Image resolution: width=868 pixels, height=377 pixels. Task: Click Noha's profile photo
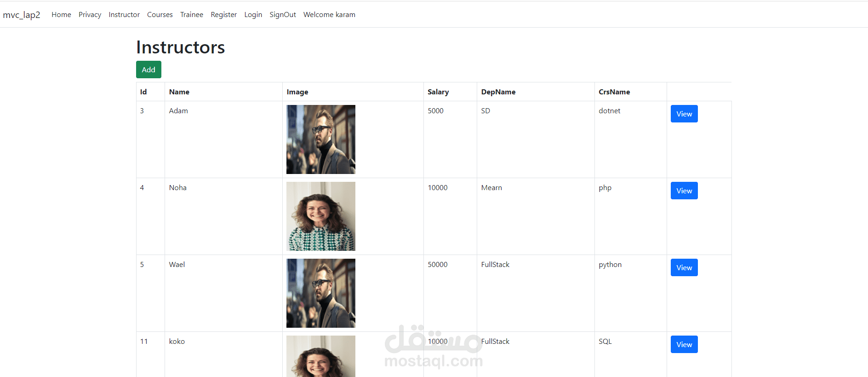(x=321, y=216)
